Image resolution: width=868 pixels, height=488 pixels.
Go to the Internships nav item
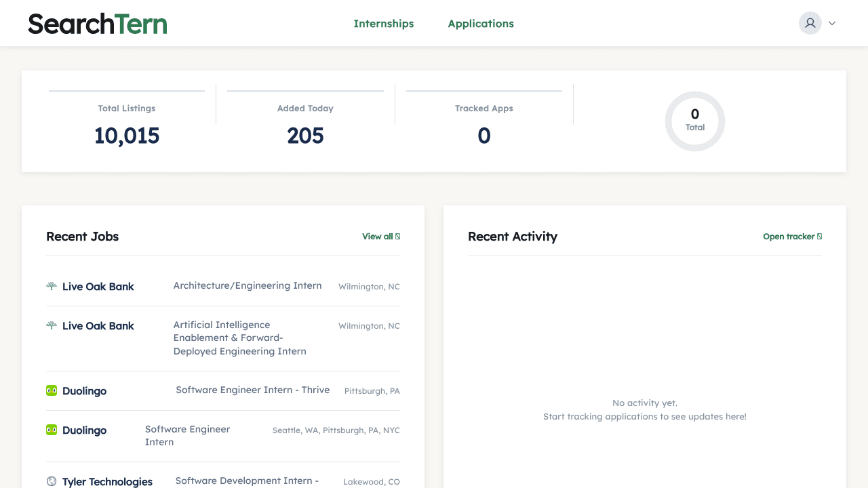point(384,24)
